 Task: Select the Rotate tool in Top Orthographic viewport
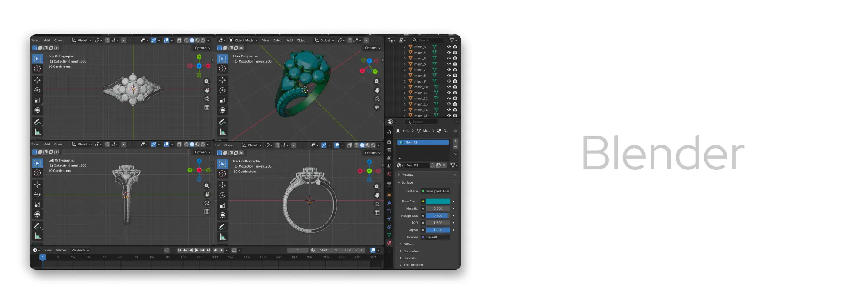click(38, 90)
